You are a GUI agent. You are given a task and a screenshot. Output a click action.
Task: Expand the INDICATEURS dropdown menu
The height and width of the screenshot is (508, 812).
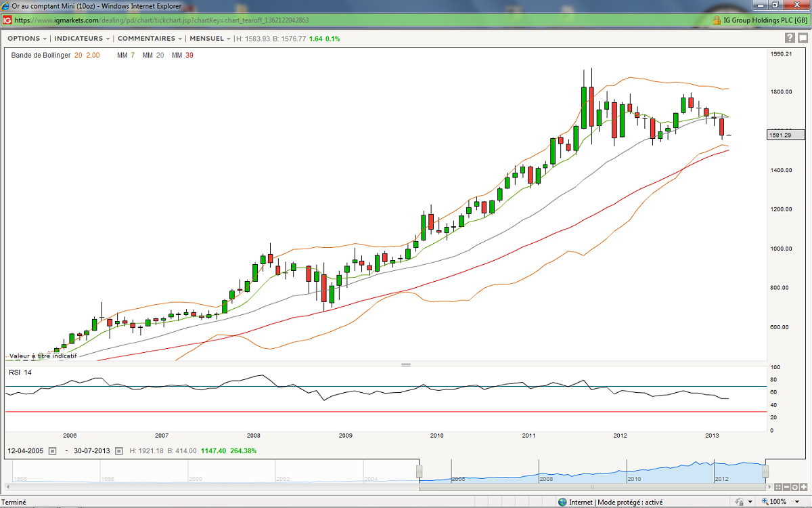[82, 39]
